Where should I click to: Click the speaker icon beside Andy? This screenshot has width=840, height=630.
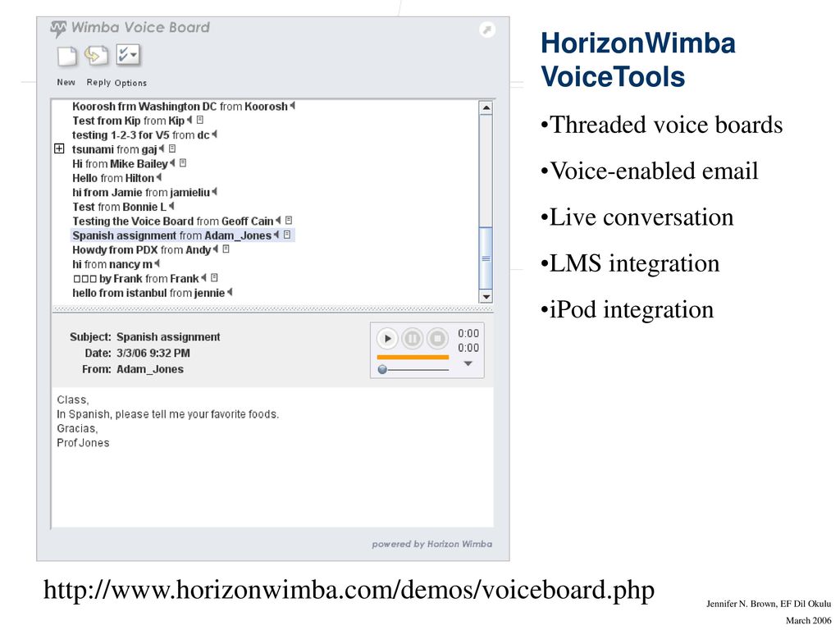216,249
